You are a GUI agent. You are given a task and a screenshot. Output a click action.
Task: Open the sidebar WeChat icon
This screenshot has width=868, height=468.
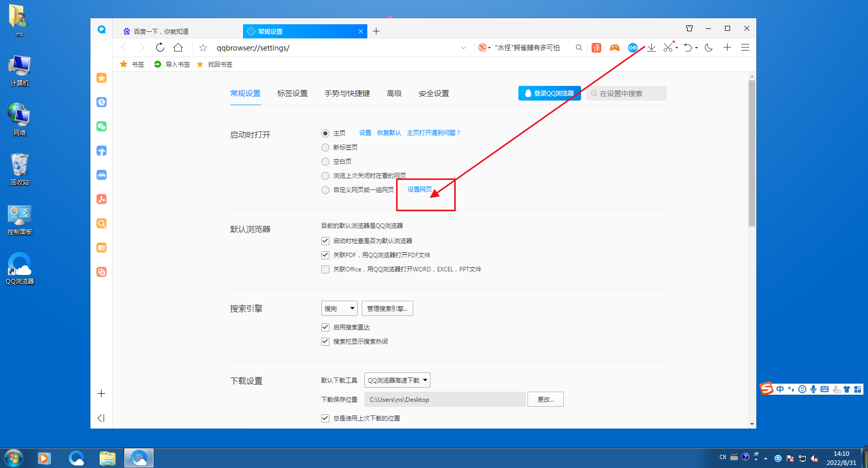pyautogui.click(x=102, y=126)
